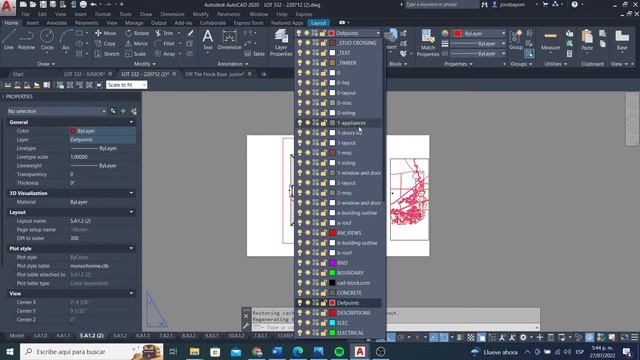The image size is (640, 360).
Task: Click the green BOUNDARY layer color swatch
Action: click(332, 273)
